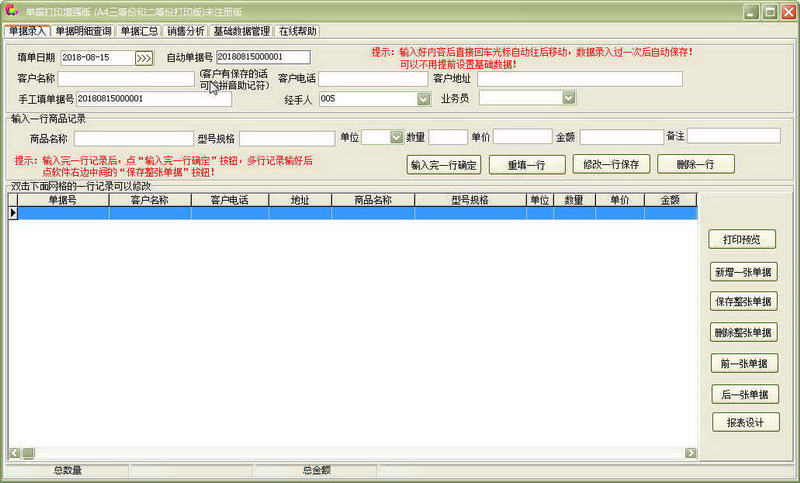This screenshot has height=483, width=800.
Task: Click the 打印预览 button
Action: point(742,240)
